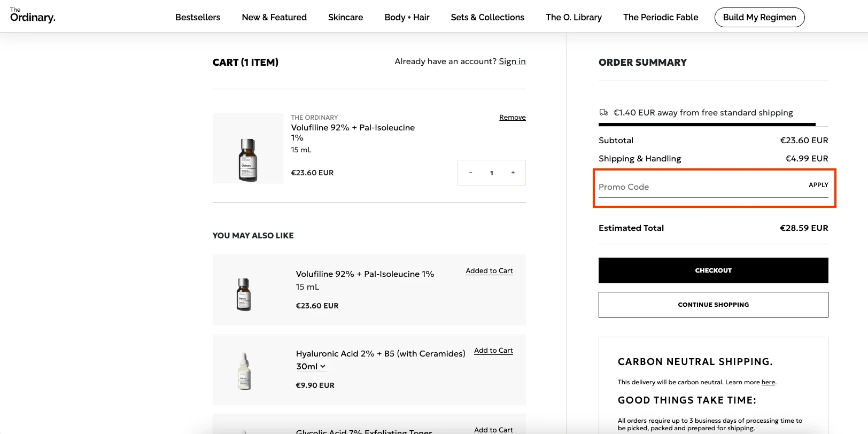Open recommended Volufiline 92% + Pal-Isoleucine 1% title
Image resolution: width=868 pixels, height=434 pixels.
coord(365,274)
